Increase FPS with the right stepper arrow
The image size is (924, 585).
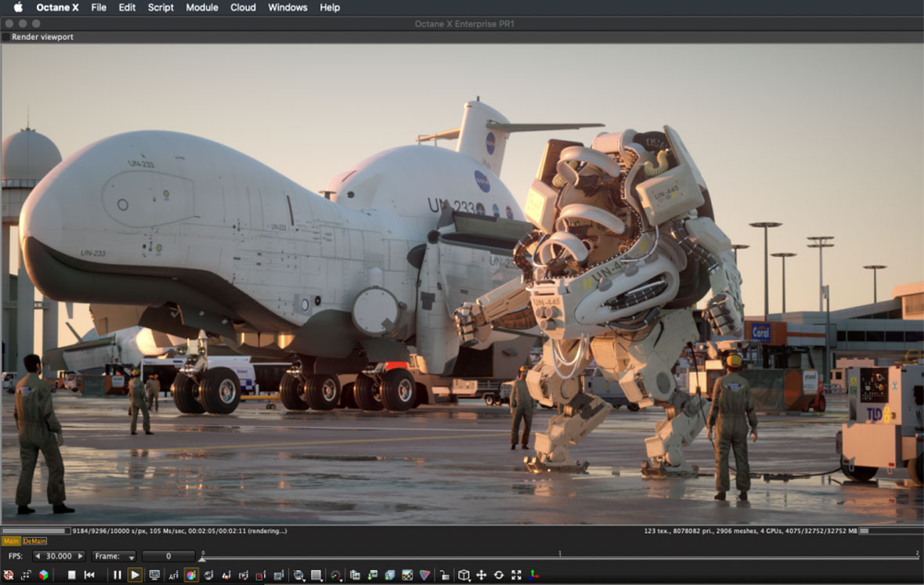81,555
